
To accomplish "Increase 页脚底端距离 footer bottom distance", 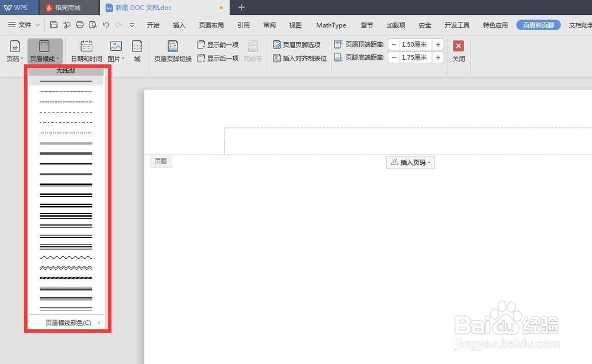I will 437,57.
